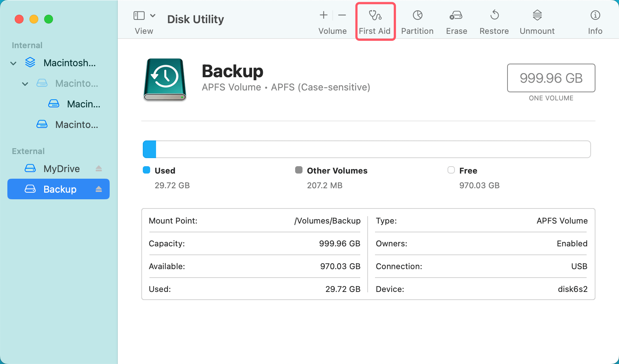This screenshot has width=619, height=364.
Task: Click the blue Used segment of storage bar
Action: (x=149, y=149)
